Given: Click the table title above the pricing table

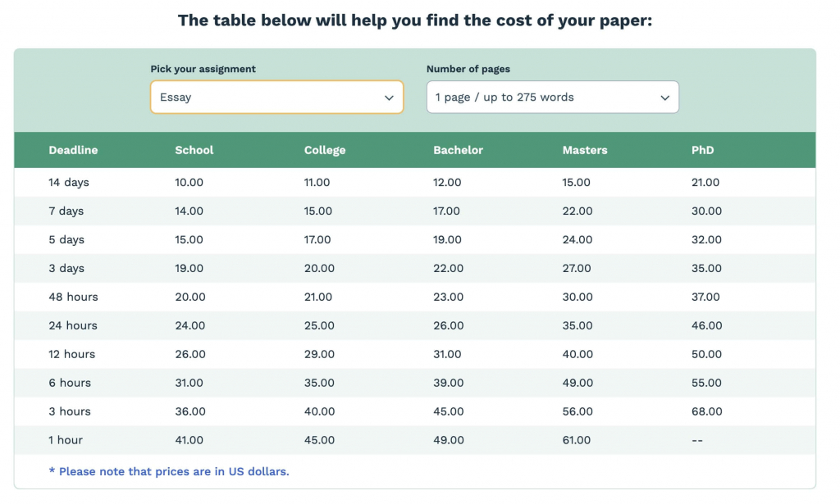Looking at the screenshot, I should [x=415, y=20].
